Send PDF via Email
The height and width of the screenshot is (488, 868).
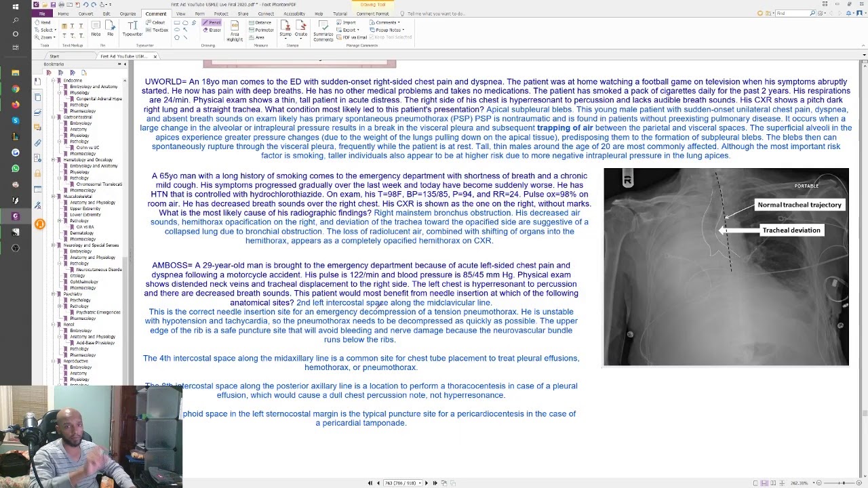click(x=351, y=37)
